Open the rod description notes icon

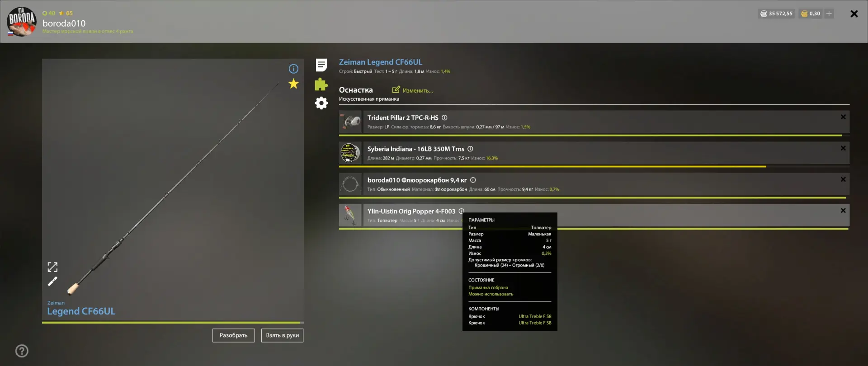point(321,65)
